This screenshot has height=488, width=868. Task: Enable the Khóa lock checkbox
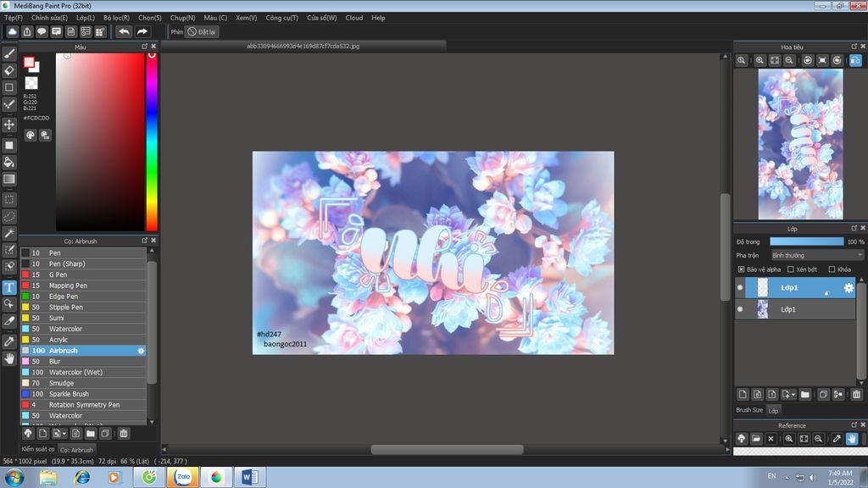click(x=832, y=269)
